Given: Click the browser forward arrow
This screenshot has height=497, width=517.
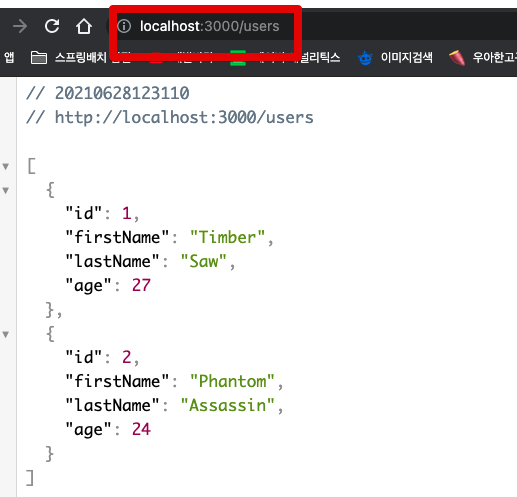Looking at the screenshot, I should (20, 26).
